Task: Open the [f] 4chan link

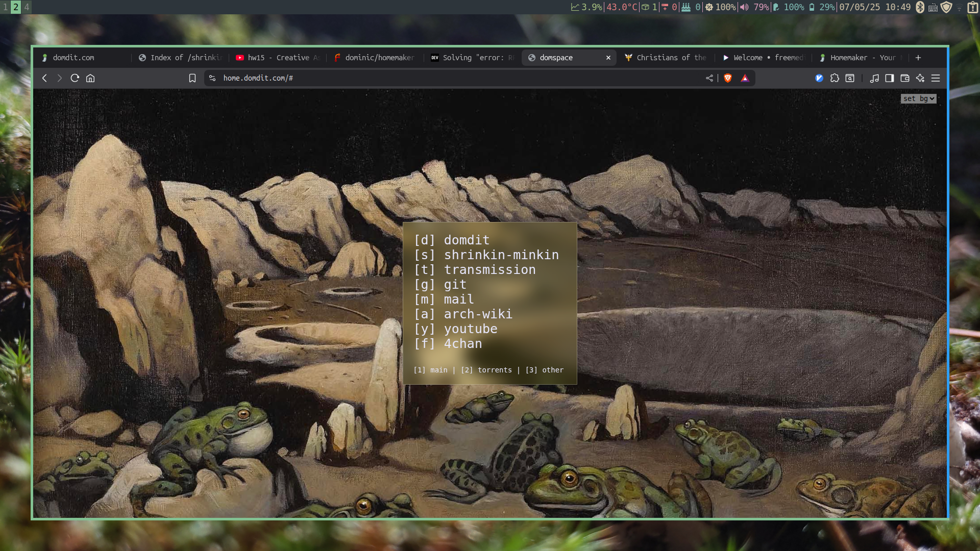Action: 448,343
